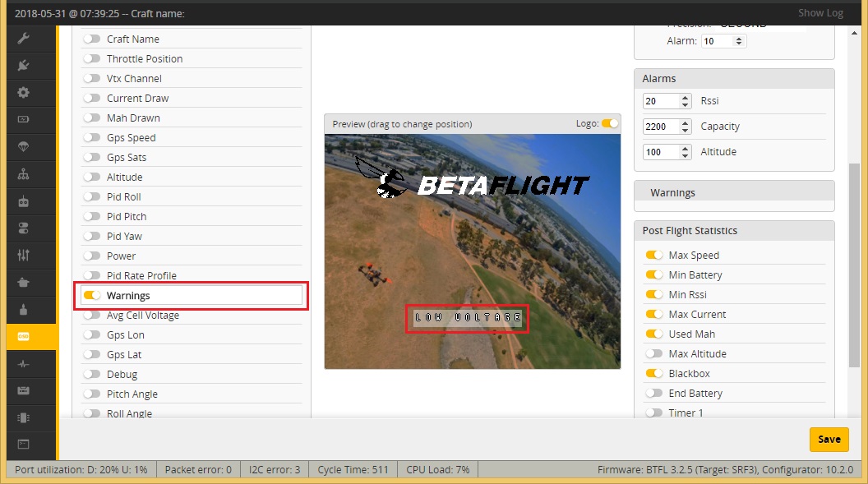Image resolution: width=868 pixels, height=484 pixels.
Task: Disable the Used Mah statistic
Action: [654, 334]
